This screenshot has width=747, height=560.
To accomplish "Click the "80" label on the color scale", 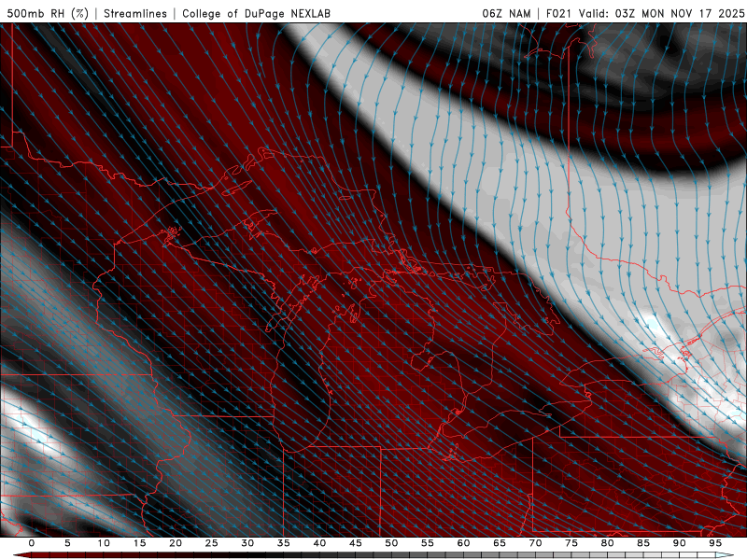I will (607, 543).
